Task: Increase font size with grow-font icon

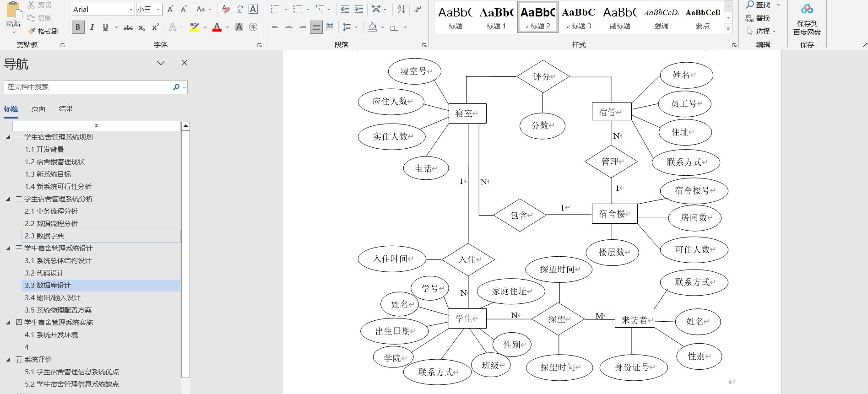Action: [170, 9]
